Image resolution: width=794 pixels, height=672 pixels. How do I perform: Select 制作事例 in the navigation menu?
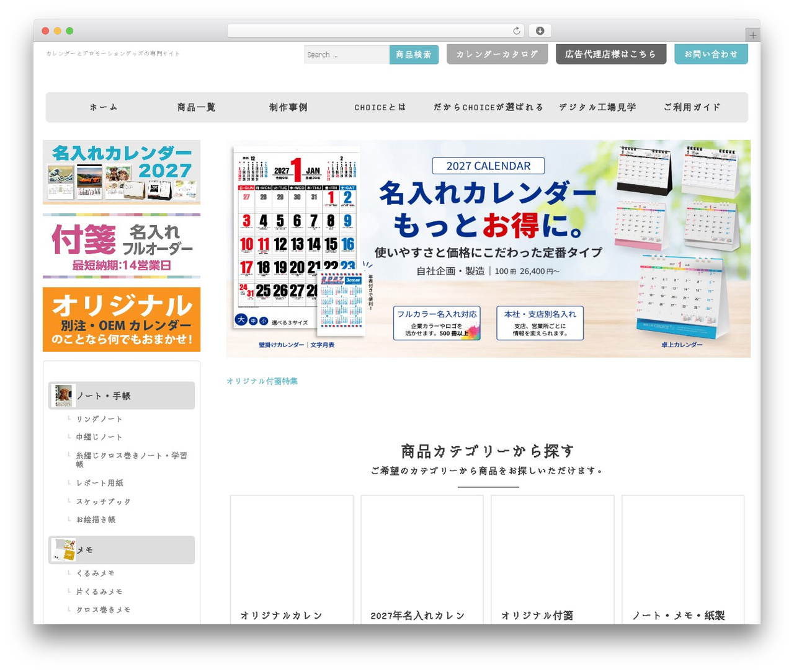288,107
